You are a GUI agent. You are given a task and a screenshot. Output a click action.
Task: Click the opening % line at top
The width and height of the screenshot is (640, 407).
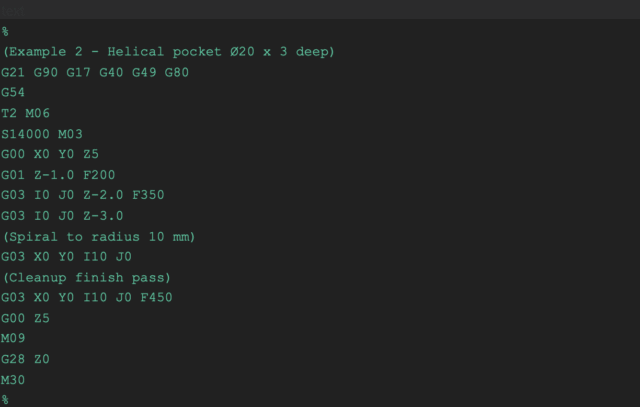5,31
